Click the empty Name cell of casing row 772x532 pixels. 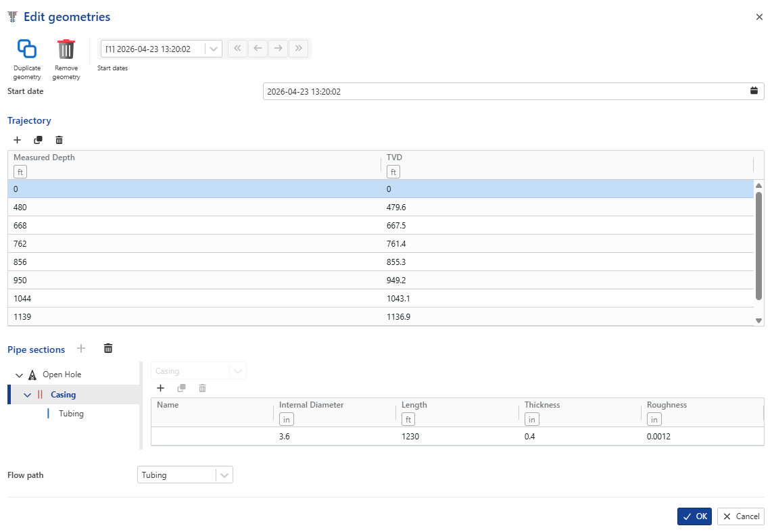point(212,437)
